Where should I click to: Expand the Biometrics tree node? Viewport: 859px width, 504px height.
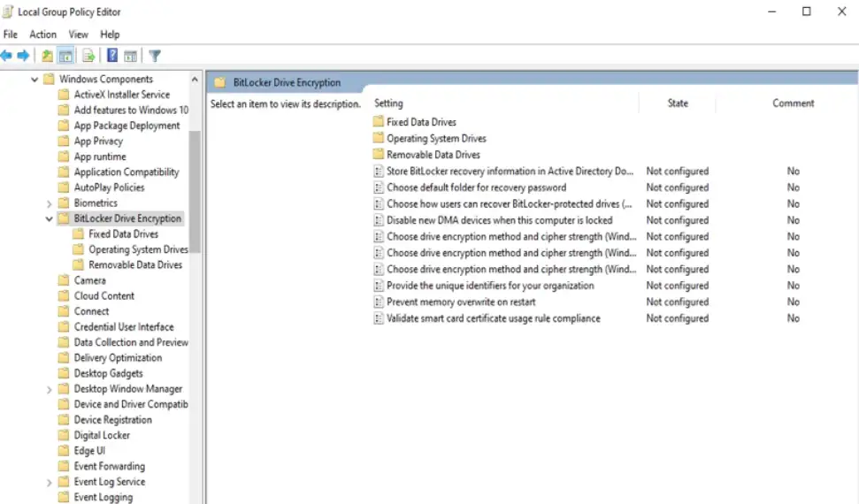pos(50,203)
